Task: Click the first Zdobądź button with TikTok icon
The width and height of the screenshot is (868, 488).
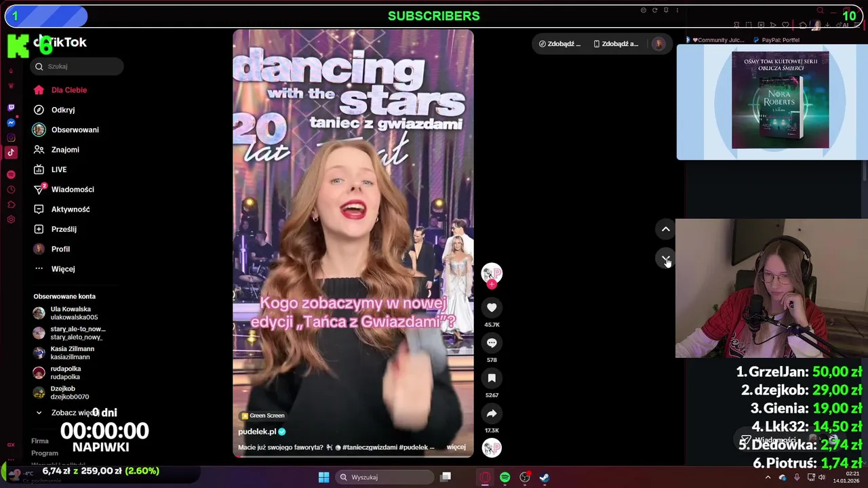Action: (560, 44)
